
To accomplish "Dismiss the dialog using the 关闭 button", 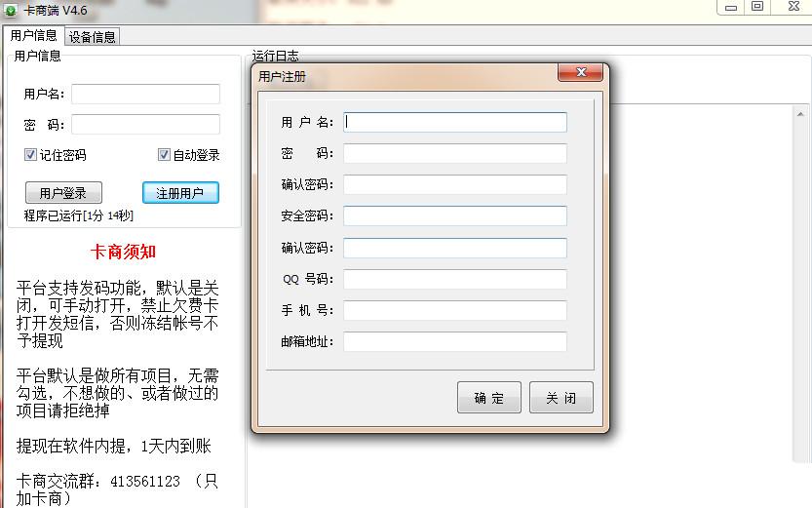I will (x=561, y=398).
